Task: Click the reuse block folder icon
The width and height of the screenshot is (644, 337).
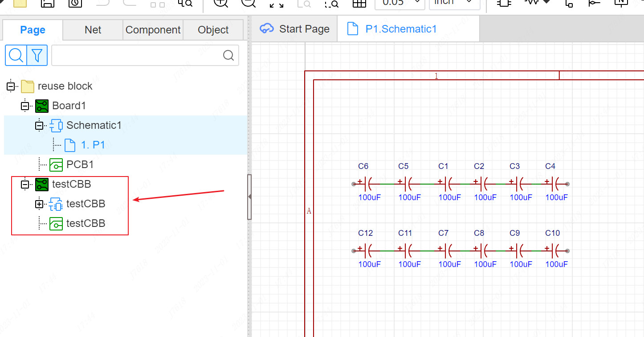Action: (x=28, y=86)
